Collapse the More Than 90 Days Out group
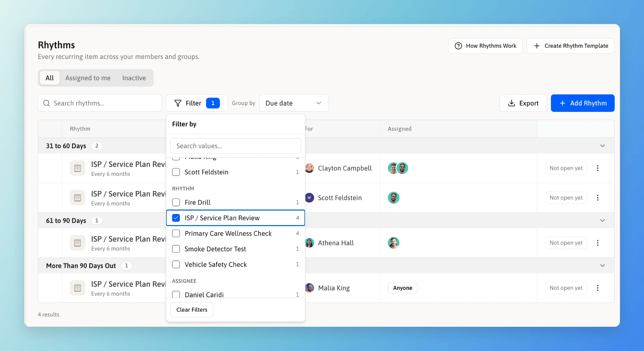The height and width of the screenshot is (351, 644). click(602, 266)
